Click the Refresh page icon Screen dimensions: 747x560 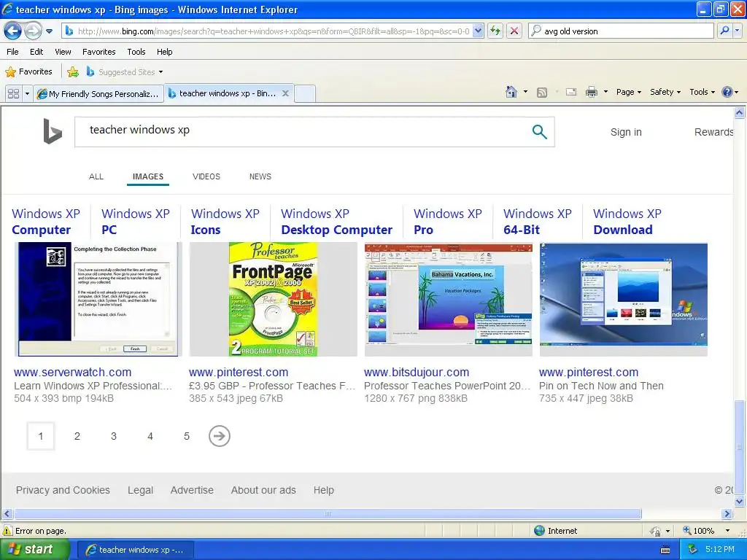tap(495, 31)
